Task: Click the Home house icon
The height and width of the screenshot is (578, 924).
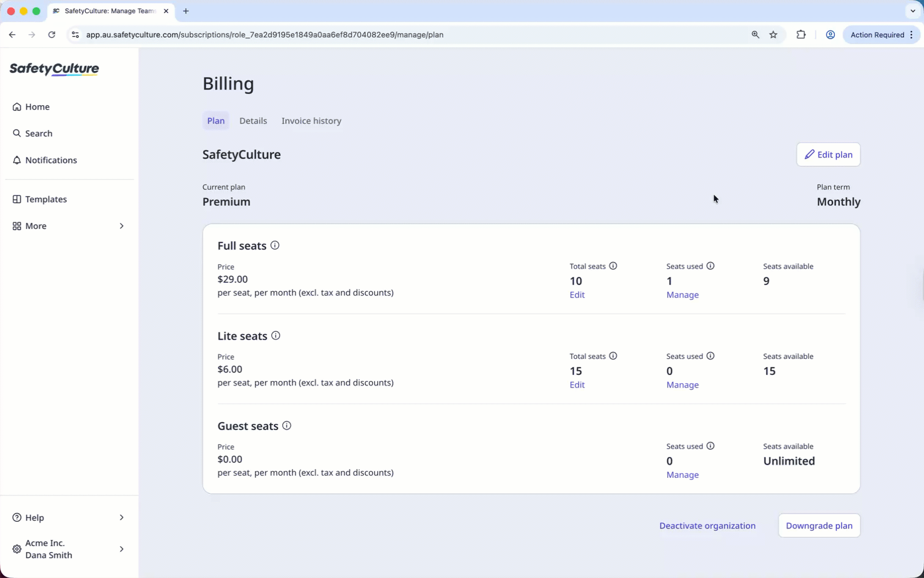Action: [17, 107]
